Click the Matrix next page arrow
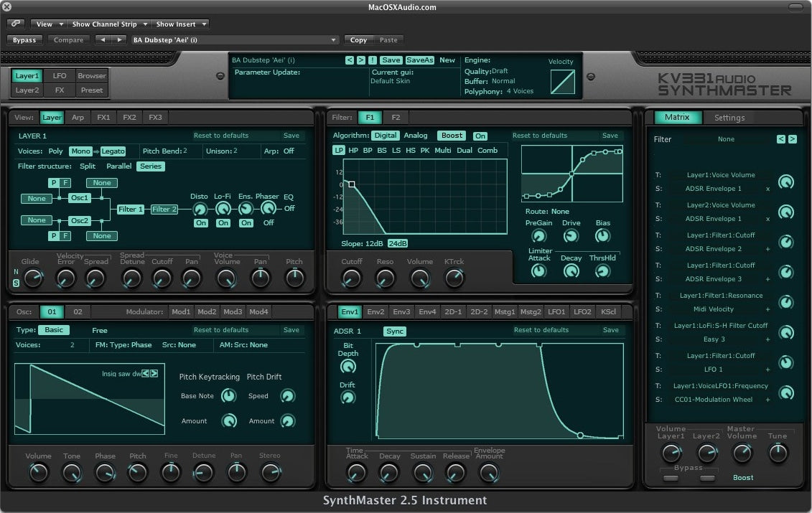This screenshot has height=513, width=812. coord(792,139)
